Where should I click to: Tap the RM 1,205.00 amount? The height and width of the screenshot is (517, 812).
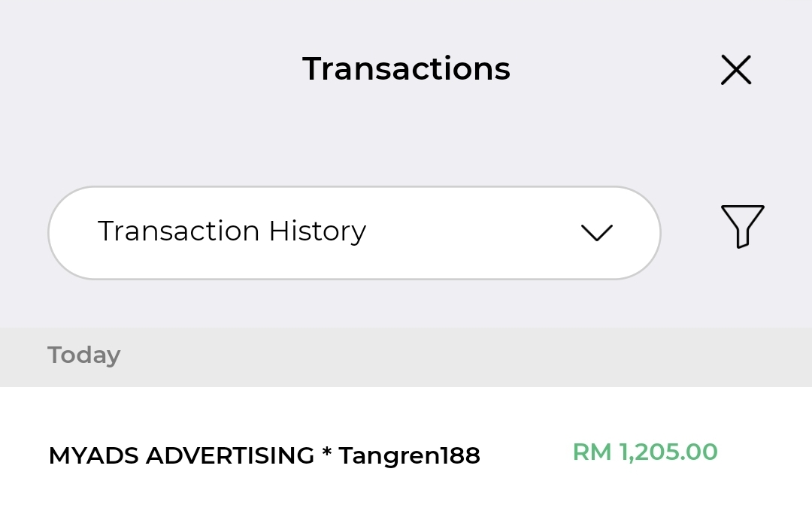645,452
